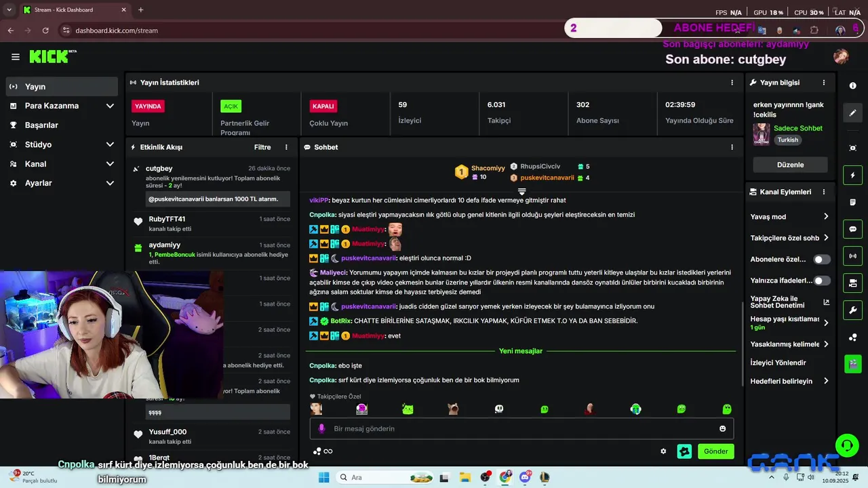
Task: Open Etkinlik Akışı three-dot options
Action: coord(286,147)
